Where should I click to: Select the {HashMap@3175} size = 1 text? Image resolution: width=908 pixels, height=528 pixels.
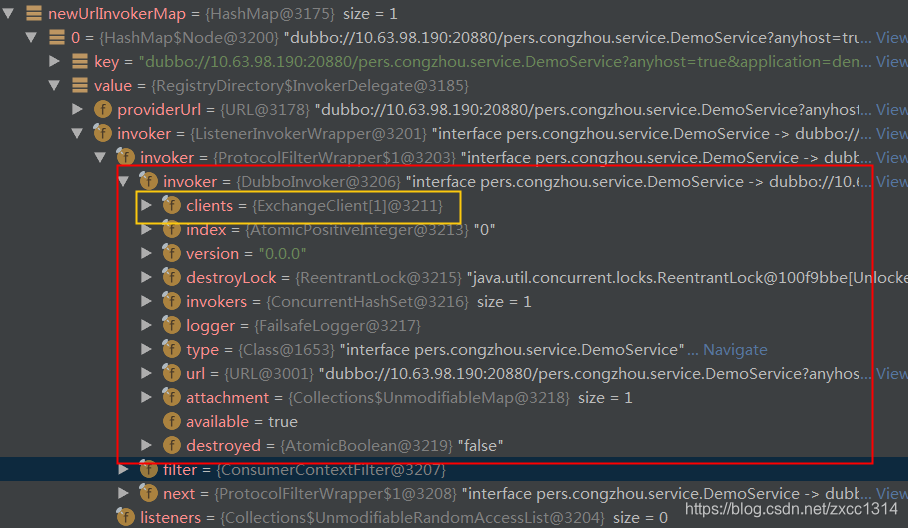[x=301, y=13]
